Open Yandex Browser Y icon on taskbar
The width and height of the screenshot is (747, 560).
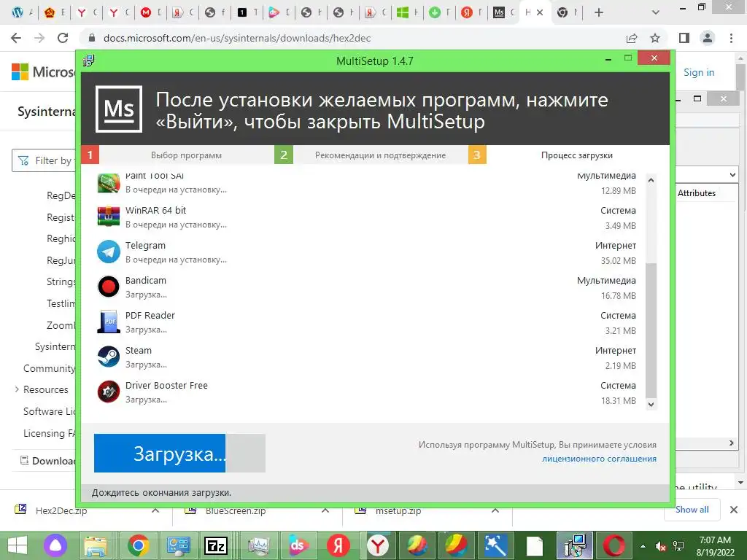(x=378, y=545)
